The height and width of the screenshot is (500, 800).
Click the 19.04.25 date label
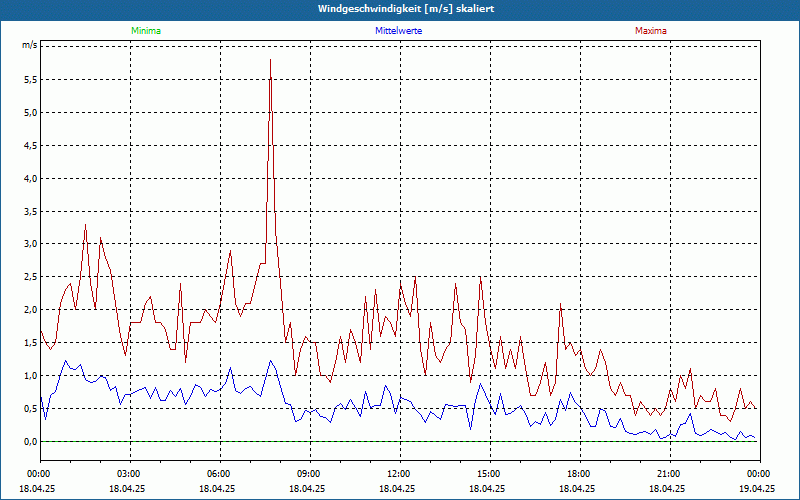pyautogui.click(x=757, y=488)
